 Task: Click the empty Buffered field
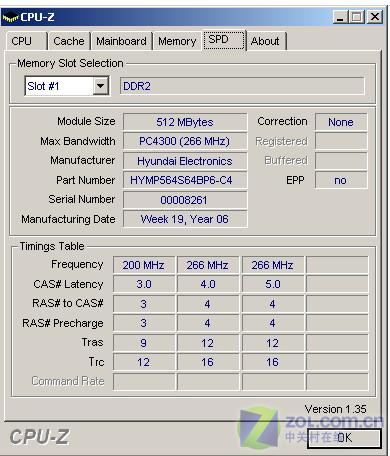click(x=341, y=161)
